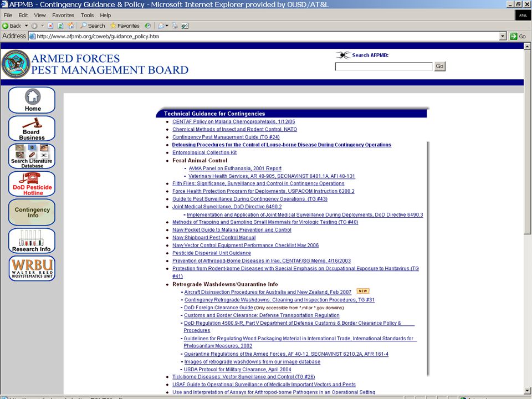Screen dimensions: 532x399
Task: Open the WRBU Walter Reed Biosystematics button
Action: point(32,268)
